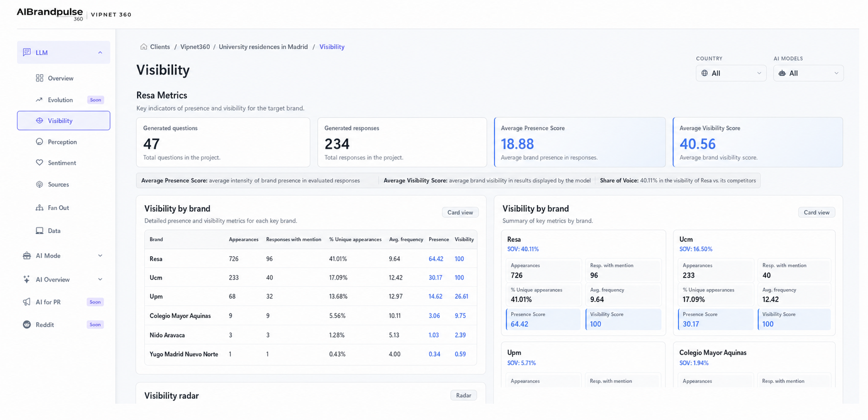The height and width of the screenshot is (420, 868).
Task: Click the Sentiment heart icon
Action: (39, 163)
